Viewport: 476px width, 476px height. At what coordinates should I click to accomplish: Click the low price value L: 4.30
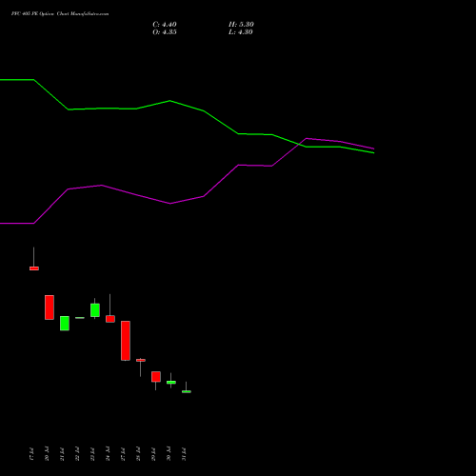pyautogui.click(x=241, y=32)
